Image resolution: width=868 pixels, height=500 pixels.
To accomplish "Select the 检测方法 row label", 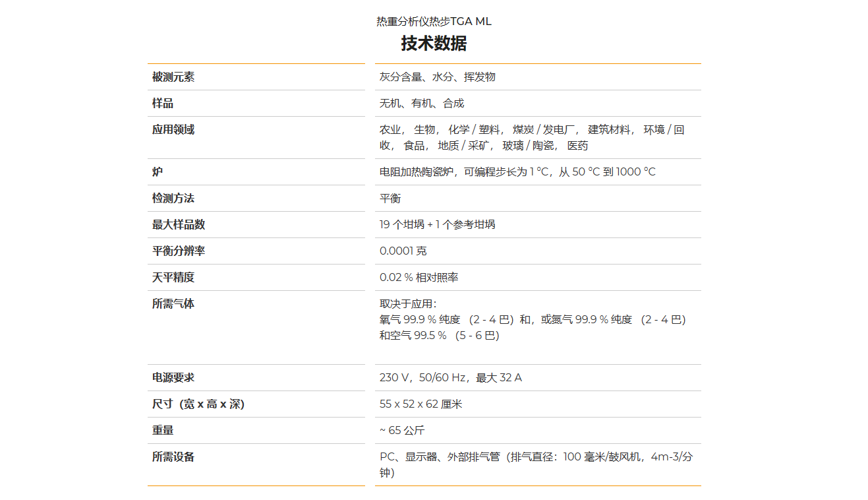I will pyautogui.click(x=173, y=199).
